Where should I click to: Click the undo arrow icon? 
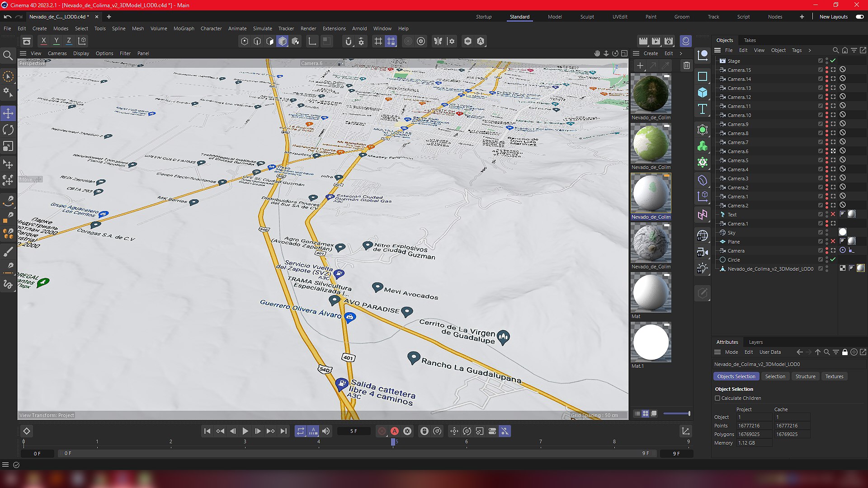pos(7,17)
